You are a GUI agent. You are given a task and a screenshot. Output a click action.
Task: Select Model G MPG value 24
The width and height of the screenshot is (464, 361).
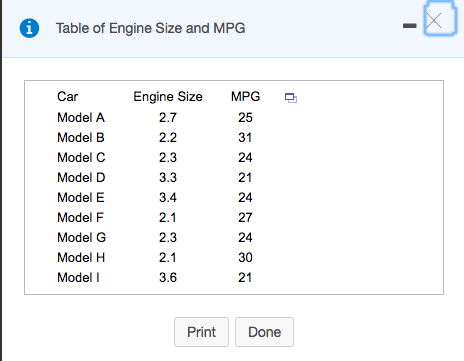pyautogui.click(x=245, y=237)
